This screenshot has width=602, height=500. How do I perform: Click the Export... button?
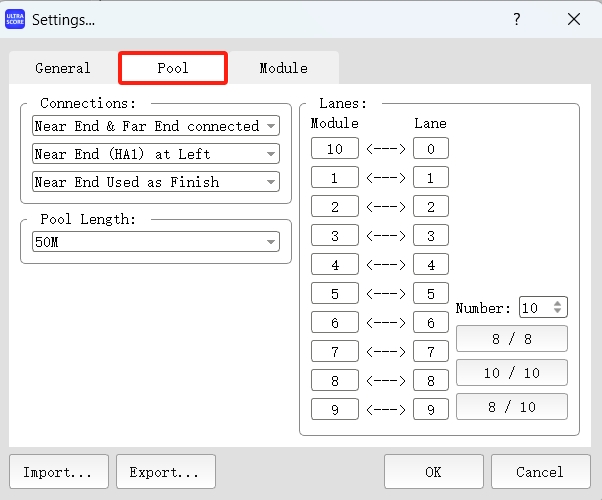(165, 472)
